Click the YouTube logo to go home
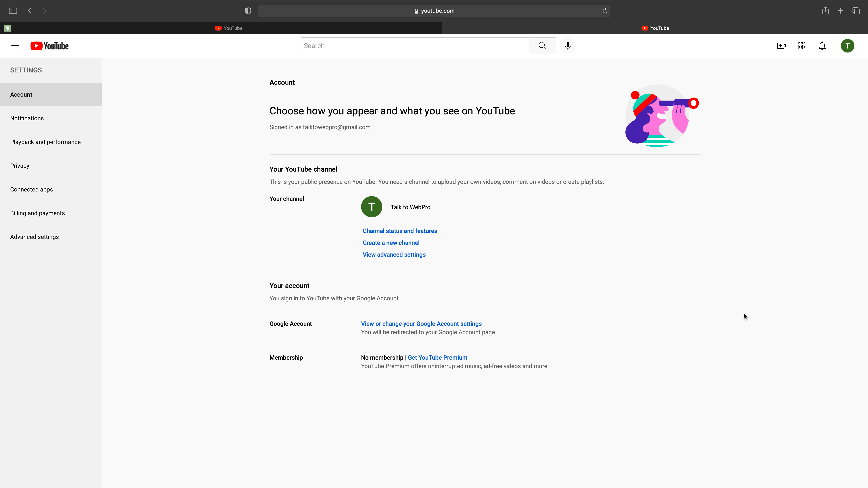The width and height of the screenshot is (868, 488). 50,46
